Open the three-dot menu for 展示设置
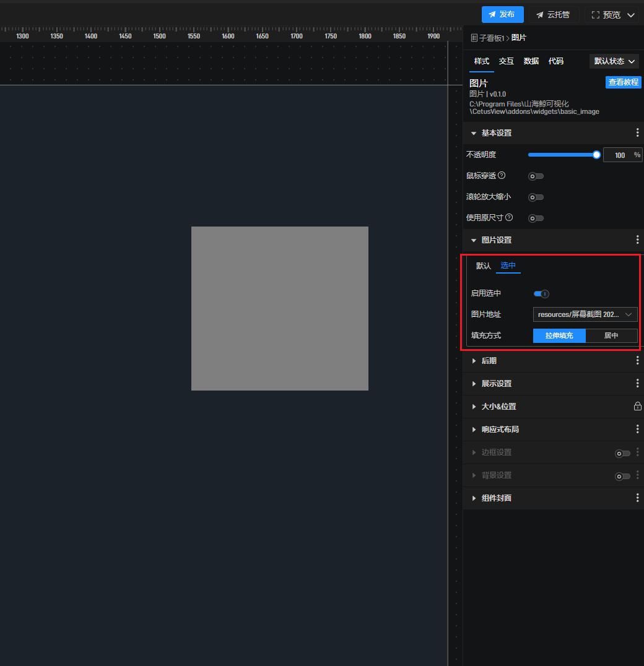The width and height of the screenshot is (644, 666). pyautogui.click(x=637, y=384)
